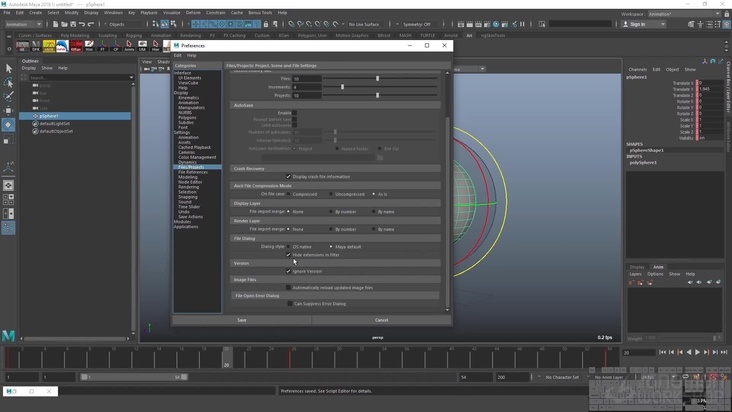Open the Animation menu set dropdown
Image resolution: width=732 pixels, height=412 pixels.
point(24,24)
